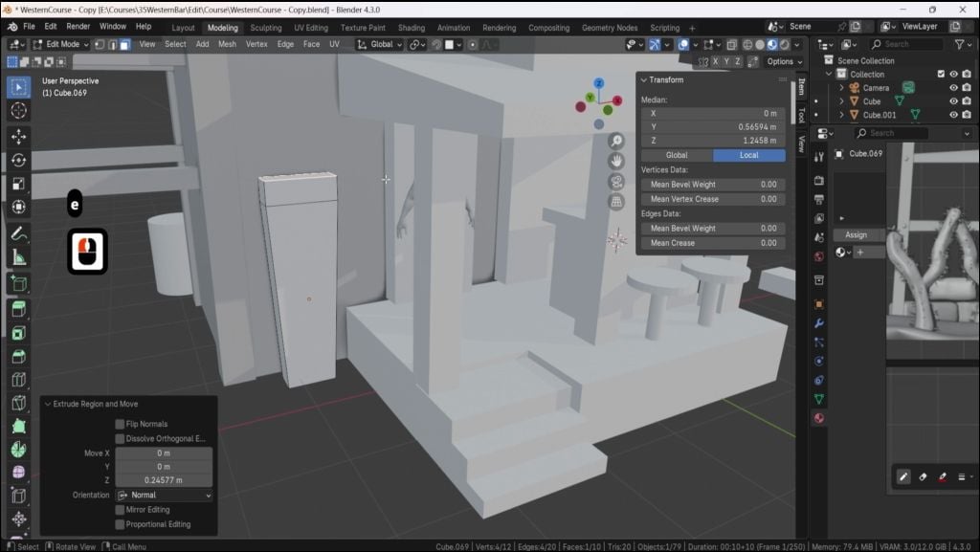Click the zoom magnifier viewport gizmo
Viewport: 980px width, 552px height.
(x=617, y=141)
